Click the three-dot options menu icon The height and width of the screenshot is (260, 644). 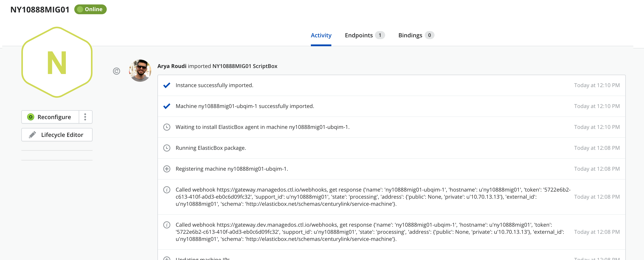coord(85,117)
